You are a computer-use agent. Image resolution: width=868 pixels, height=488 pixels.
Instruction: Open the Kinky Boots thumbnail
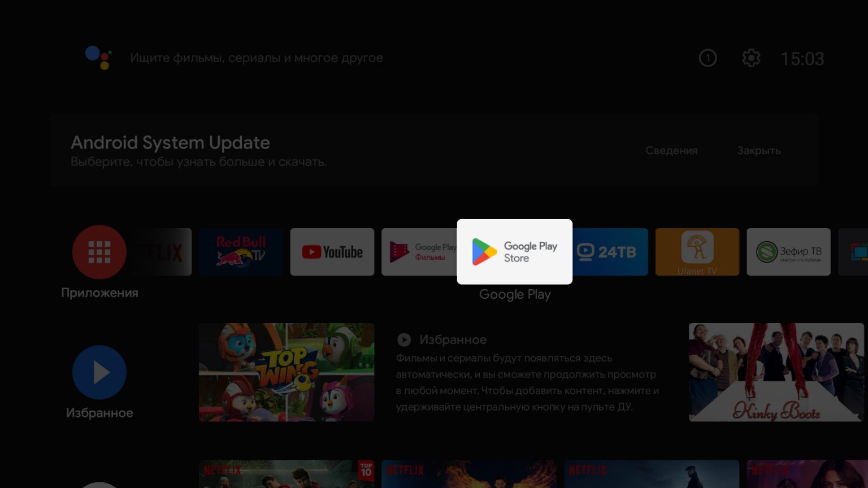[x=776, y=372]
